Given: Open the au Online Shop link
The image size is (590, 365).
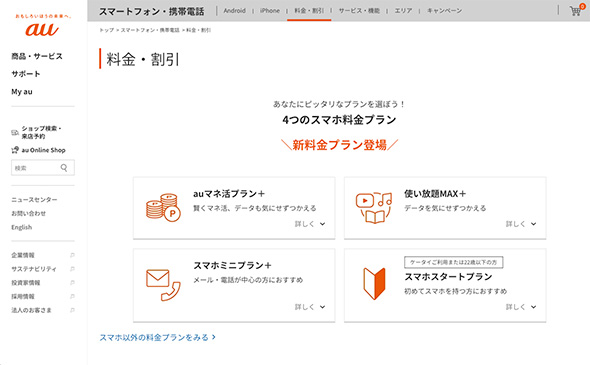Looking at the screenshot, I should (x=44, y=150).
